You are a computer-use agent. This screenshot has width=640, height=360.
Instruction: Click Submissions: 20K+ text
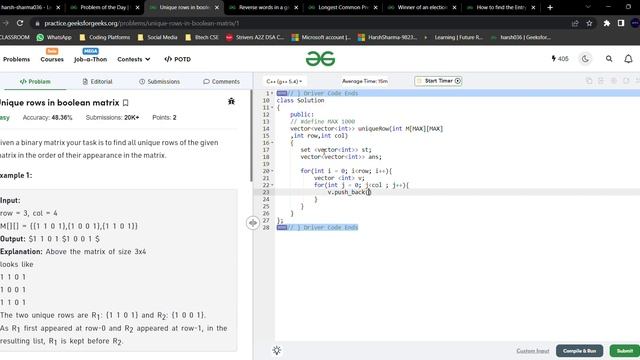(112, 118)
